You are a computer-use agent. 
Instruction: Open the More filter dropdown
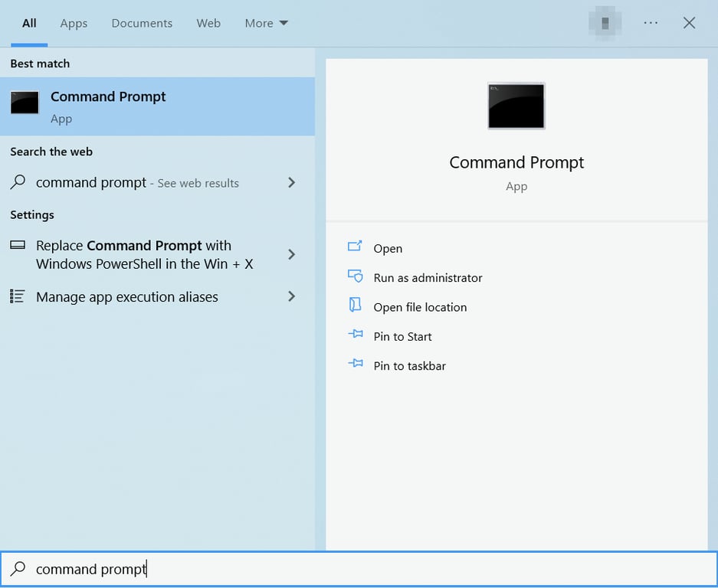(x=266, y=23)
